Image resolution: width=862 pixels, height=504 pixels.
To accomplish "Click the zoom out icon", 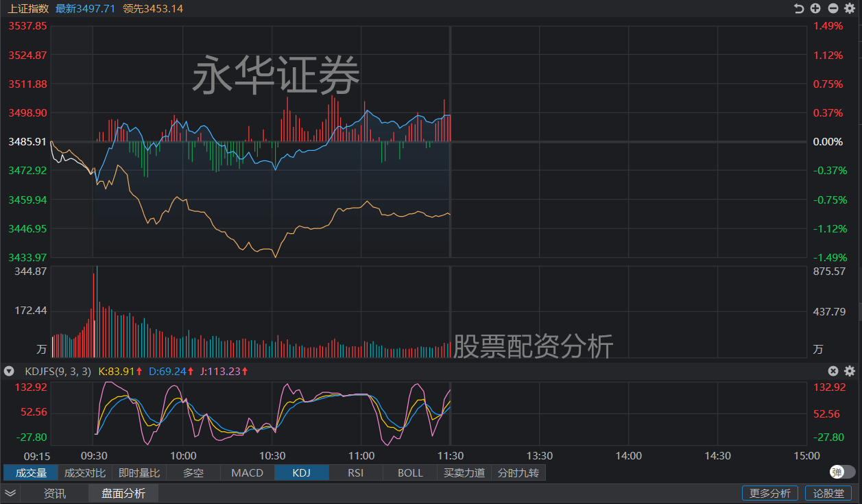I will tap(834, 8).
